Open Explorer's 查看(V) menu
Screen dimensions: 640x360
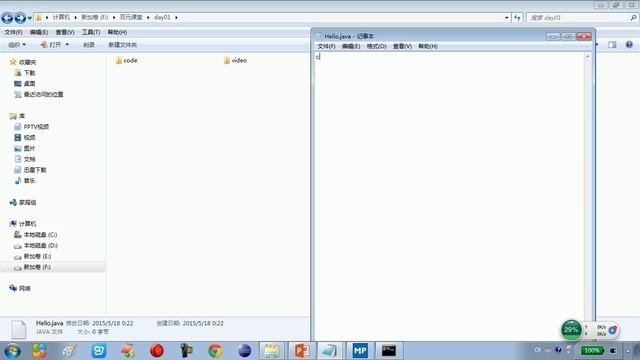click(x=65, y=32)
